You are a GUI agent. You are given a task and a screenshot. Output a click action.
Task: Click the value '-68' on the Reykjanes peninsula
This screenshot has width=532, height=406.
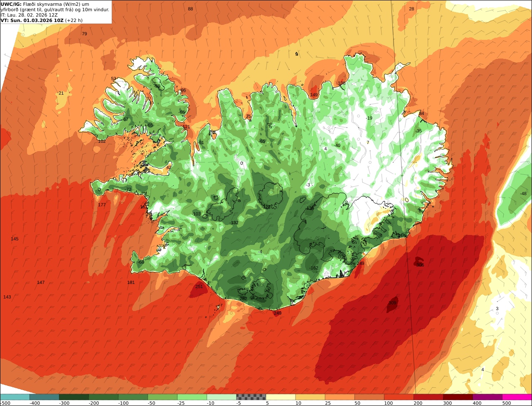(x=141, y=262)
